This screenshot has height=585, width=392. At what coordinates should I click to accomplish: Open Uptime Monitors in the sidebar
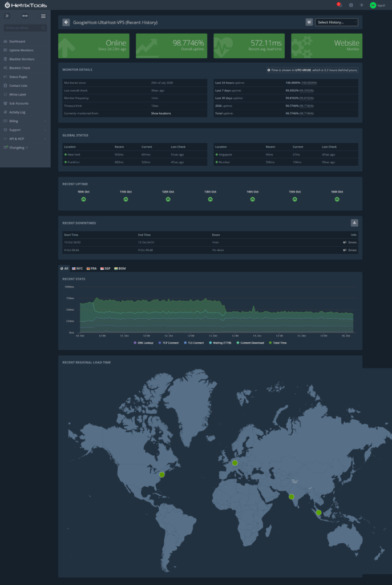point(25,50)
